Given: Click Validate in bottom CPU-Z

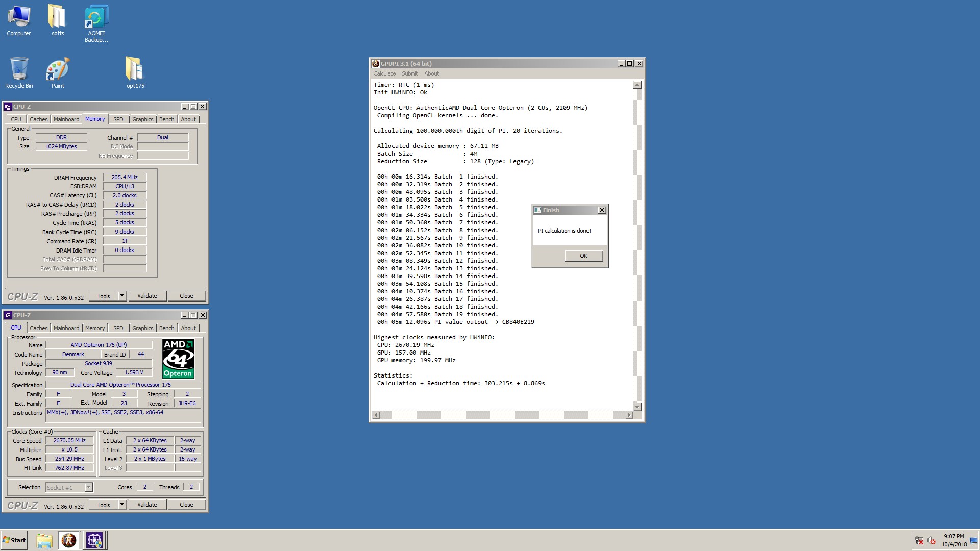Looking at the screenshot, I should click(147, 505).
